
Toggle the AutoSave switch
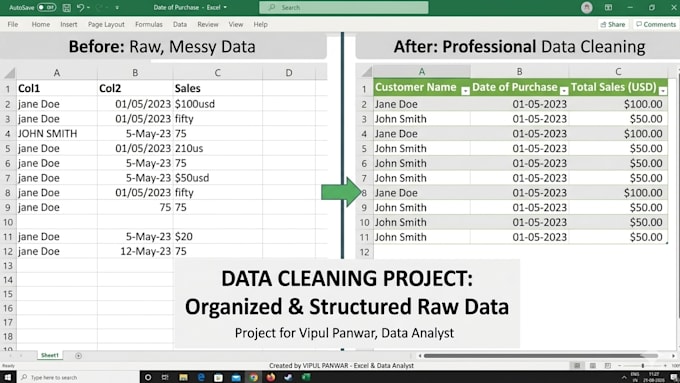point(46,7)
